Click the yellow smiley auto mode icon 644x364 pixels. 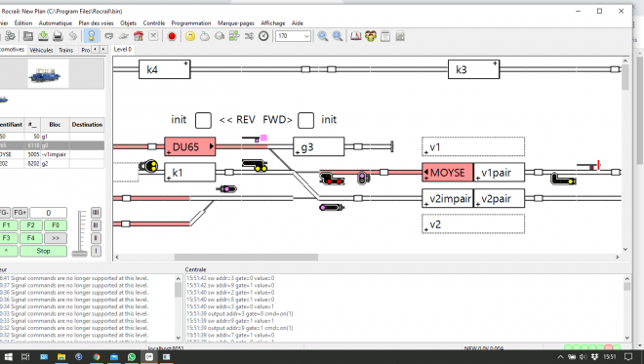(190, 36)
